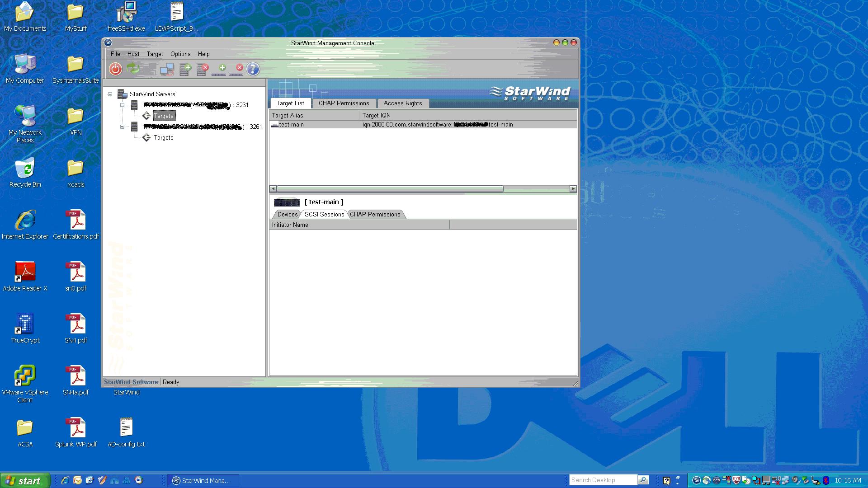The width and height of the screenshot is (868, 488).
Task: Open the File menu
Action: (x=115, y=54)
